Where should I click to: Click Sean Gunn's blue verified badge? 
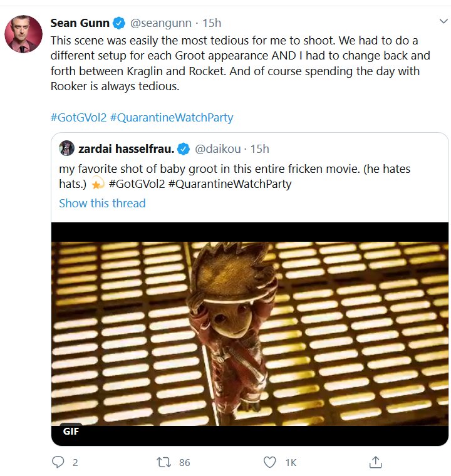point(120,23)
